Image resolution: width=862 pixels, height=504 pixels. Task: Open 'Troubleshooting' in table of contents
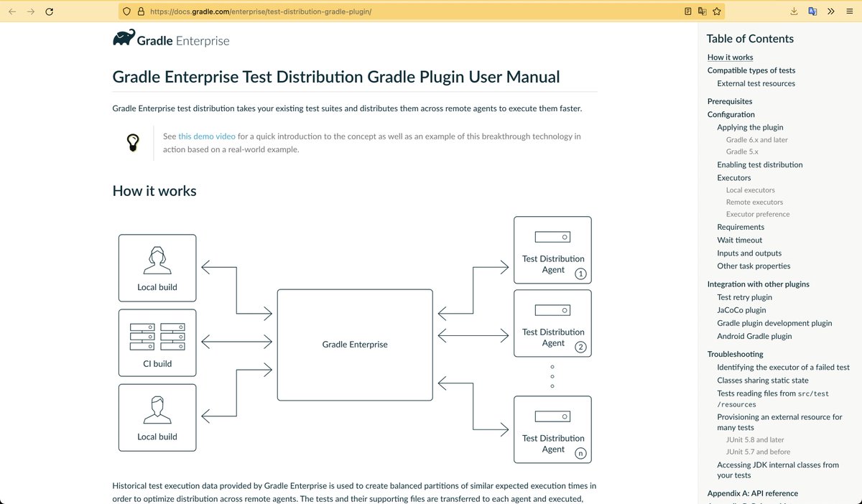[736, 354]
